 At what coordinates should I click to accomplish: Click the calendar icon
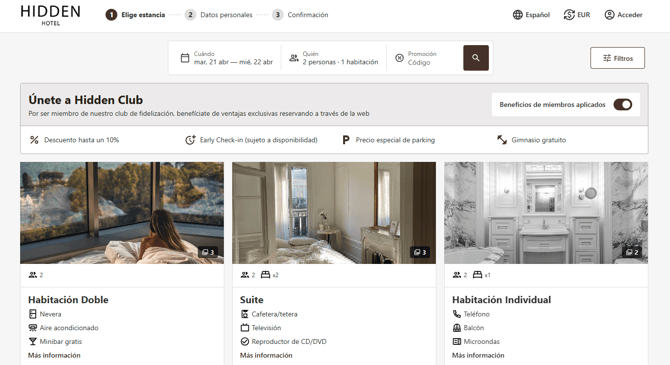click(185, 58)
